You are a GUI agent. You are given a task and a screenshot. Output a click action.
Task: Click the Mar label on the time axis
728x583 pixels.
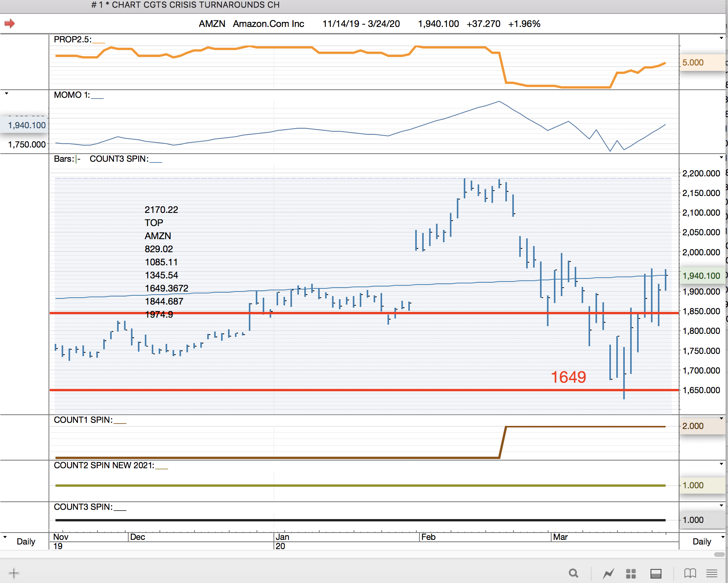560,537
